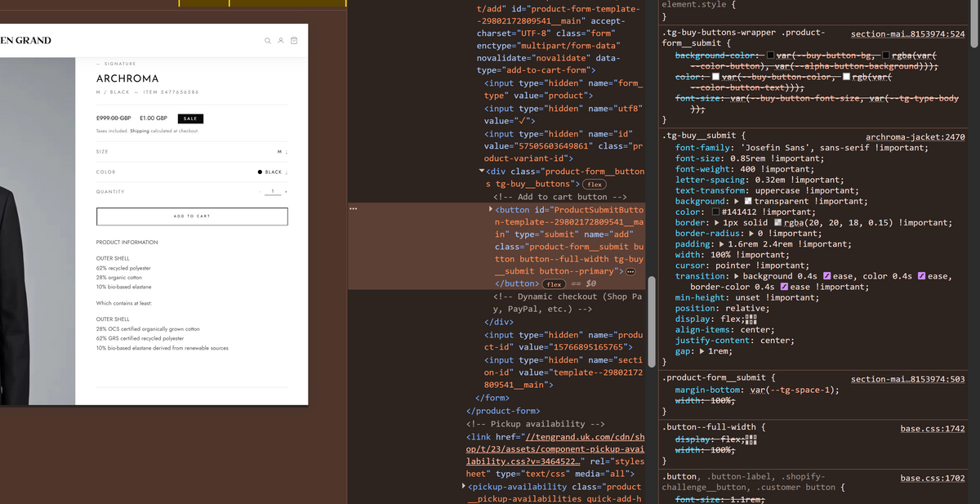This screenshot has width=980, height=504.
Task: Click the Add to Cart button
Action: click(192, 216)
